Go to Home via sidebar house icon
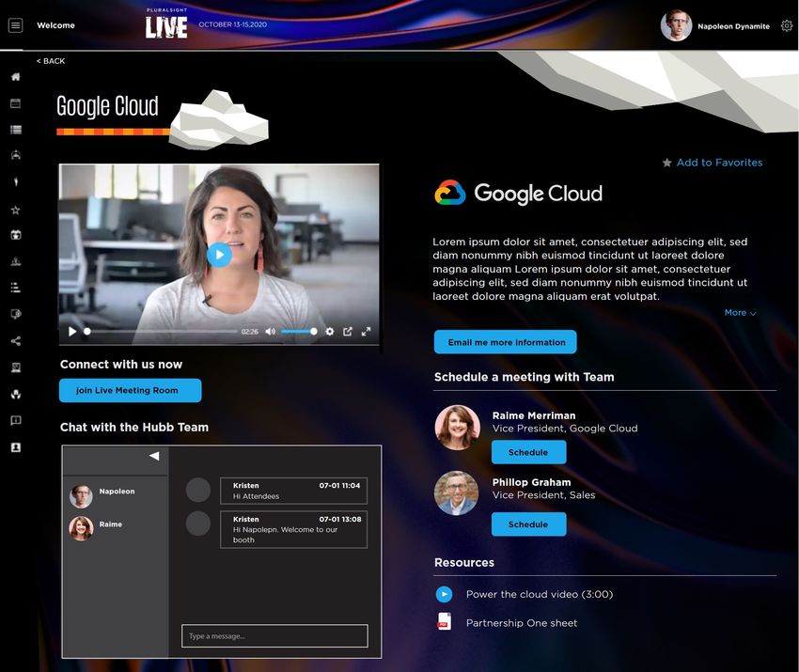The image size is (799, 672). (16, 77)
